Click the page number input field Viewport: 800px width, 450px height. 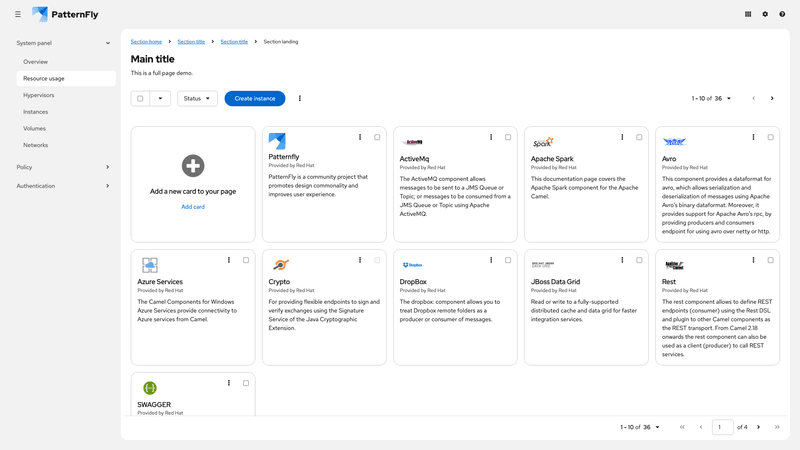point(722,427)
